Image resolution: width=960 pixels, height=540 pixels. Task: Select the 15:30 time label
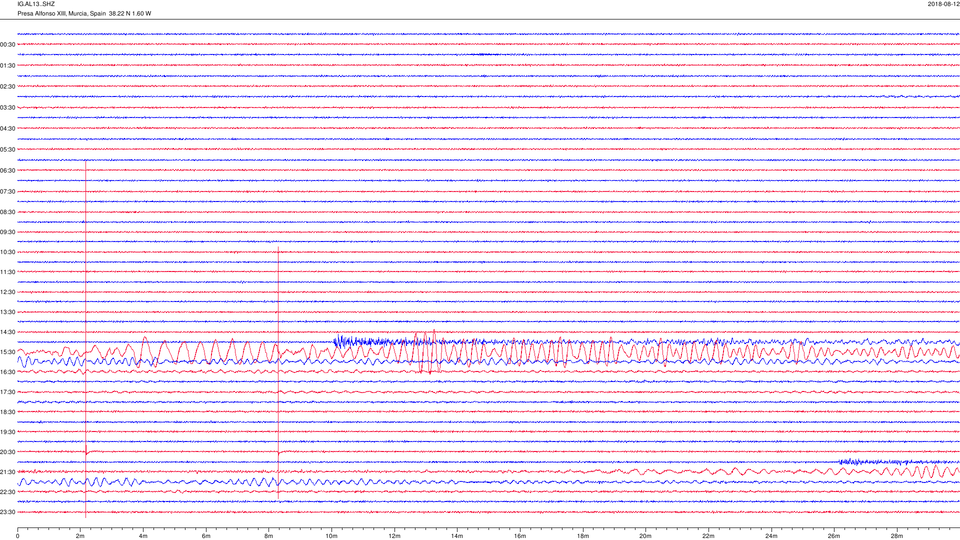(x=8, y=353)
